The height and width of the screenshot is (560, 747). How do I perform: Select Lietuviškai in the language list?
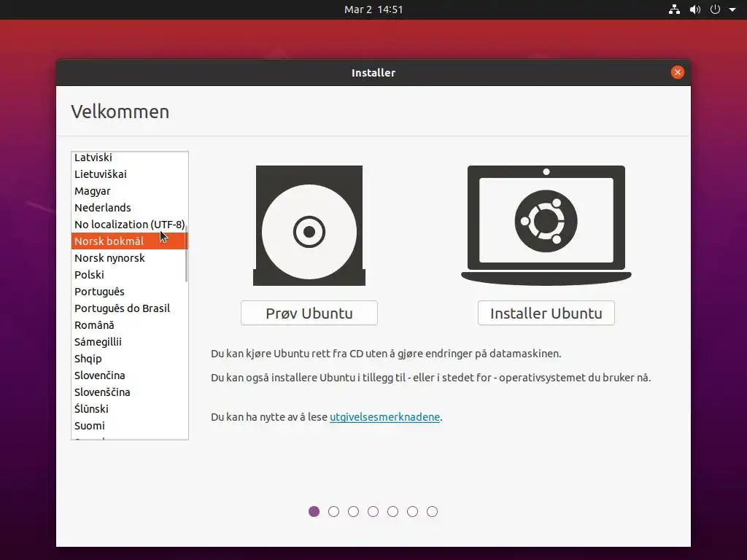tap(128, 174)
